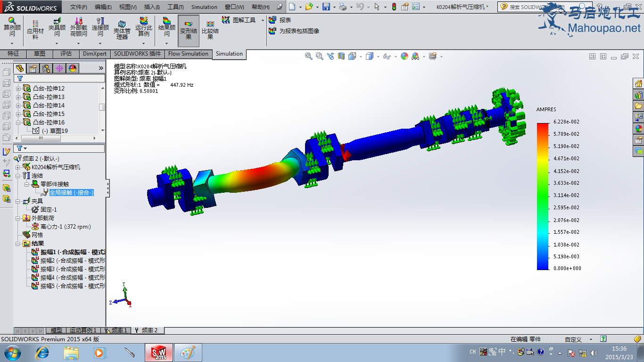This screenshot has height=362, width=644.
Task: Open the Design Library task pane tab
Action: pyautogui.click(x=638, y=95)
